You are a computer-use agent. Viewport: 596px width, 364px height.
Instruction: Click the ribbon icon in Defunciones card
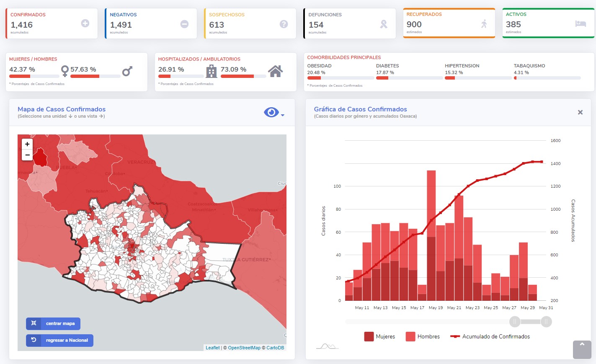383,24
